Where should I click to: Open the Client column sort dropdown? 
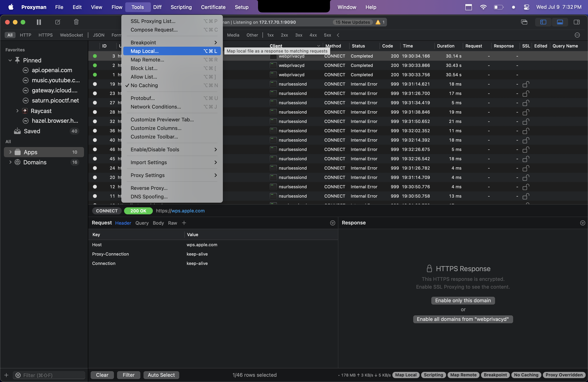[x=318, y=46]
